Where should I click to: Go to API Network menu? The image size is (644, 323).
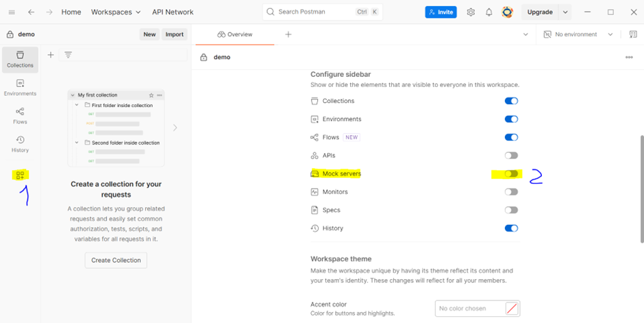[x=173, y=12]
